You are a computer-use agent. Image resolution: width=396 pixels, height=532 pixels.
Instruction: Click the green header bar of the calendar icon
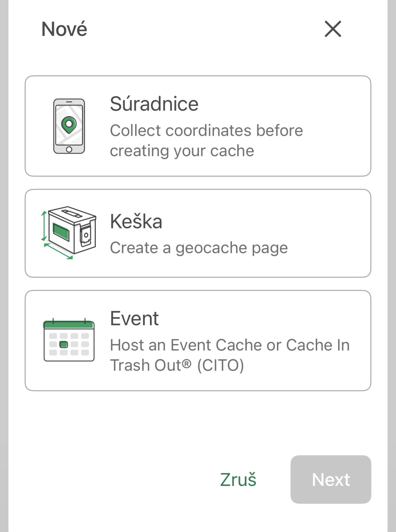point(69,324)
